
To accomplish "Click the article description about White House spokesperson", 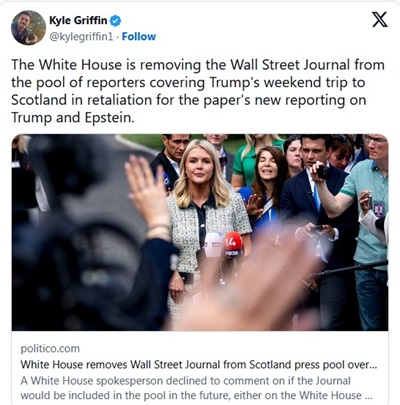I will click(x=196, y=388).
